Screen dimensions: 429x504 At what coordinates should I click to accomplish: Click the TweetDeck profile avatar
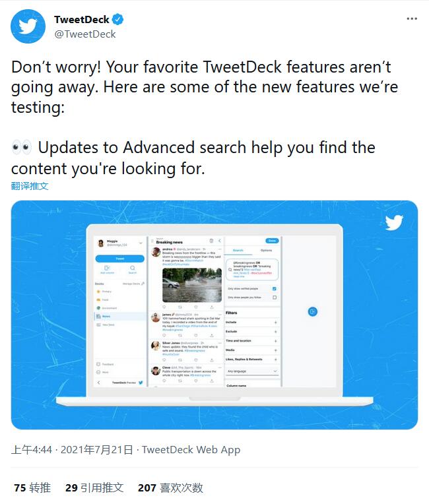click(28, 26)
